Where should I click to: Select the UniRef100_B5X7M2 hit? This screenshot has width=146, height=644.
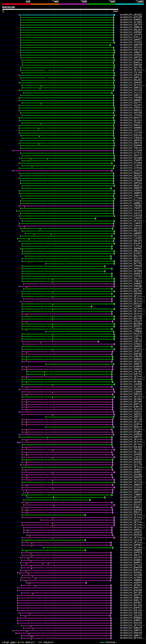tap(131, 291)
